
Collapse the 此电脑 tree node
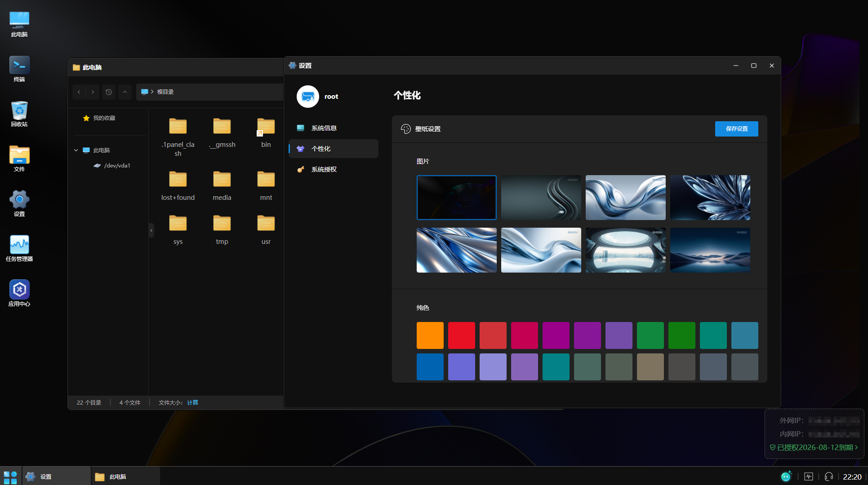tap(76, 150)
